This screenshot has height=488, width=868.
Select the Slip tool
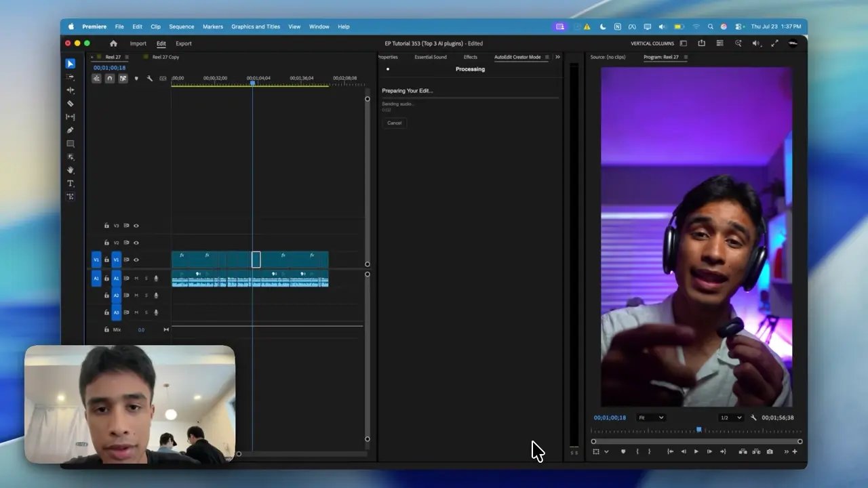[x=70, y=117]
